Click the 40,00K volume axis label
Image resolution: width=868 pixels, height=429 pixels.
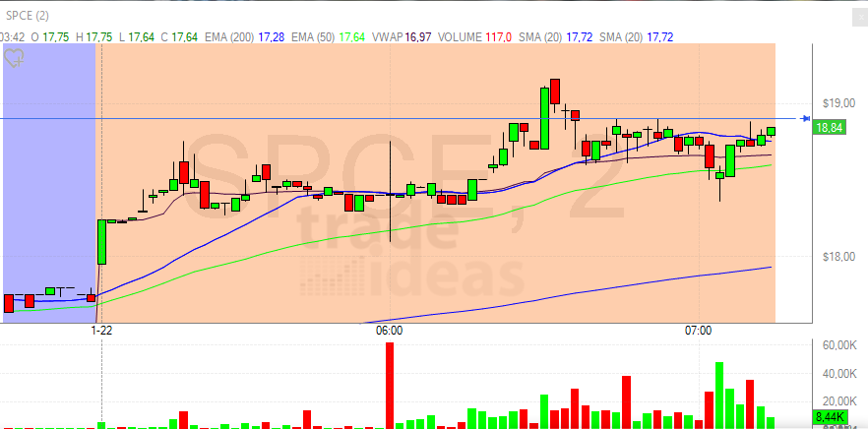point(839,374)
